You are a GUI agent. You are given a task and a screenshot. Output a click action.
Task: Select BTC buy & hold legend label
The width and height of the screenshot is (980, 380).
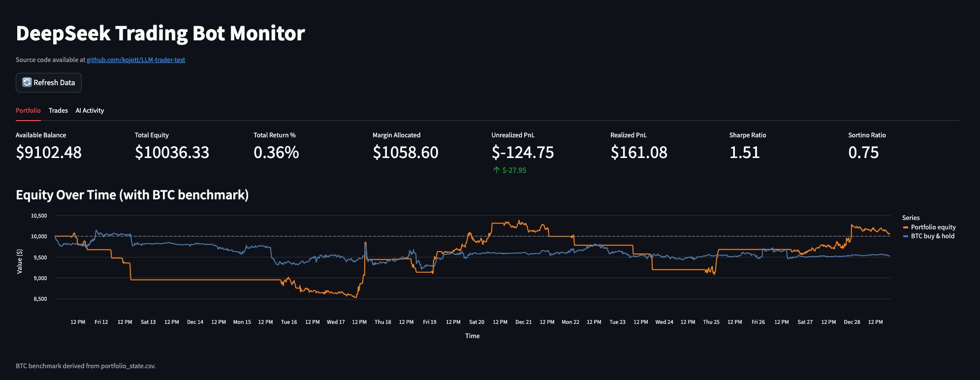[933, 236]
